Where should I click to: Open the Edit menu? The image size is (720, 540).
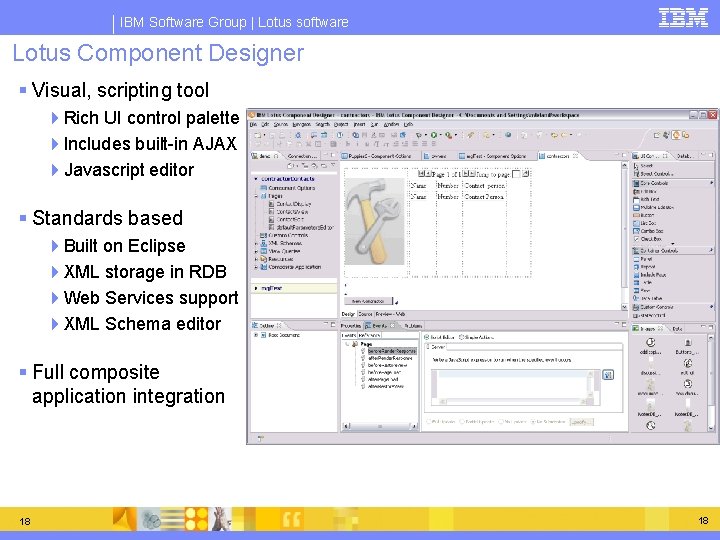click(x=265, y=124)
